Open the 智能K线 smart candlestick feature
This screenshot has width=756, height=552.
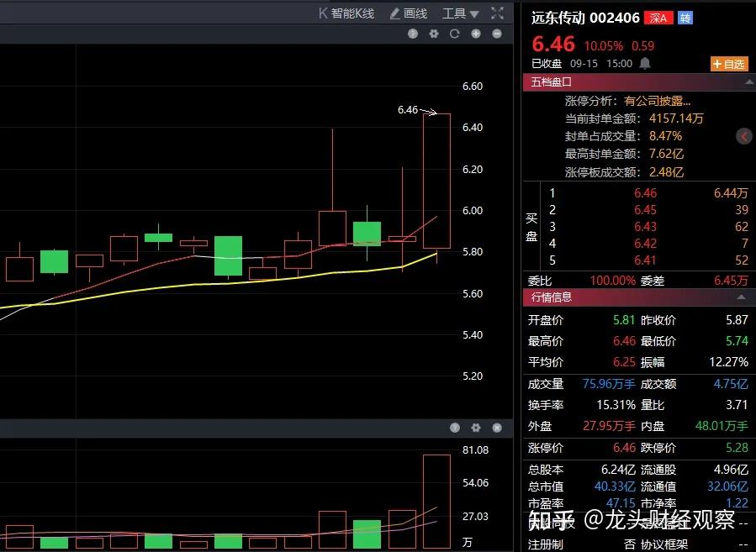point(346,13)
